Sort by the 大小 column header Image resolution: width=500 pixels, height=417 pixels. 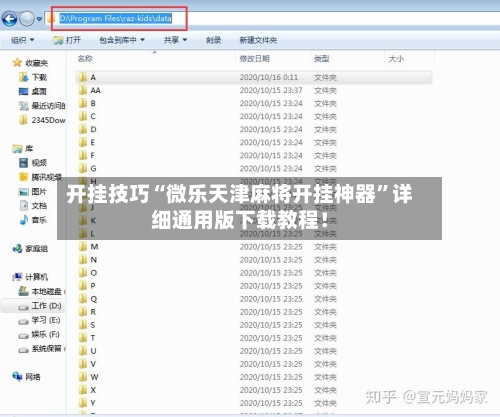click(396, 59)
